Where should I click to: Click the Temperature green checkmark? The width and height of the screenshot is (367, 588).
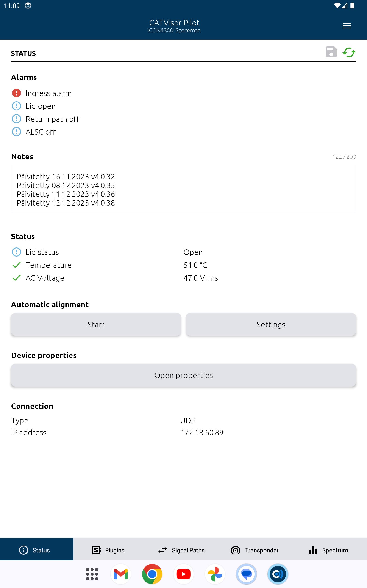point(17,265)
